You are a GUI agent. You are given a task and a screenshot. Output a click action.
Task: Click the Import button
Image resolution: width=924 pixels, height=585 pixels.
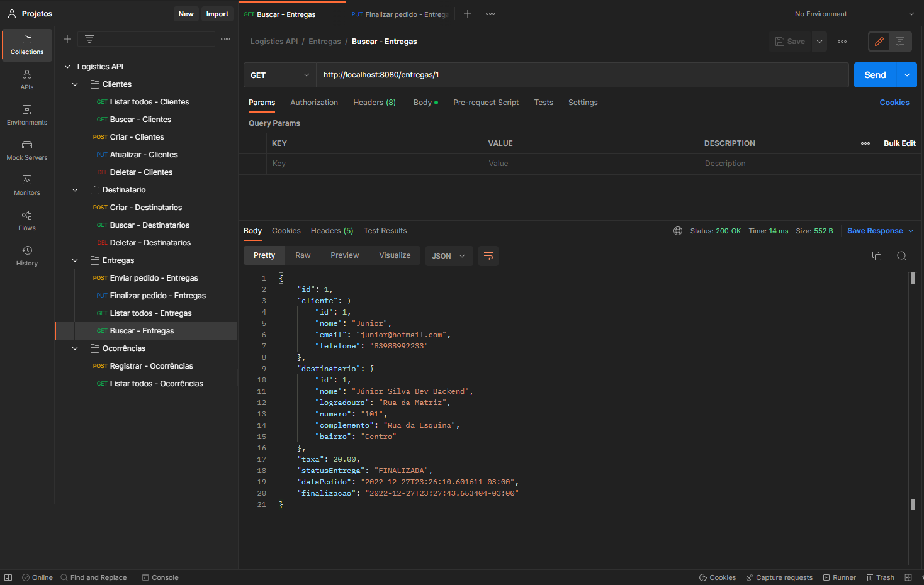pos(217,14)
